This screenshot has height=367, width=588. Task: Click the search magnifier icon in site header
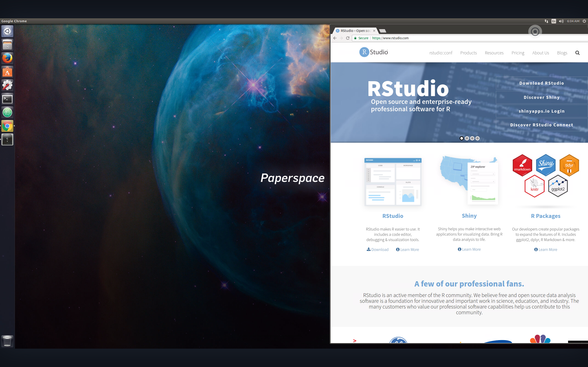(x=577, y=53)
